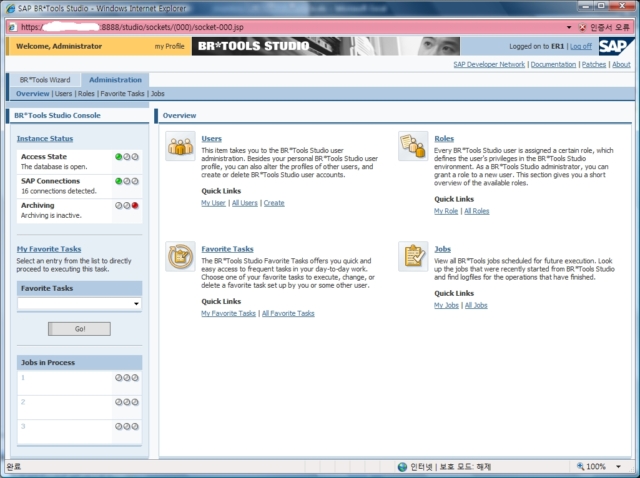Open the address bar history dropdown
640x478 pixels.
click(569, 27)
